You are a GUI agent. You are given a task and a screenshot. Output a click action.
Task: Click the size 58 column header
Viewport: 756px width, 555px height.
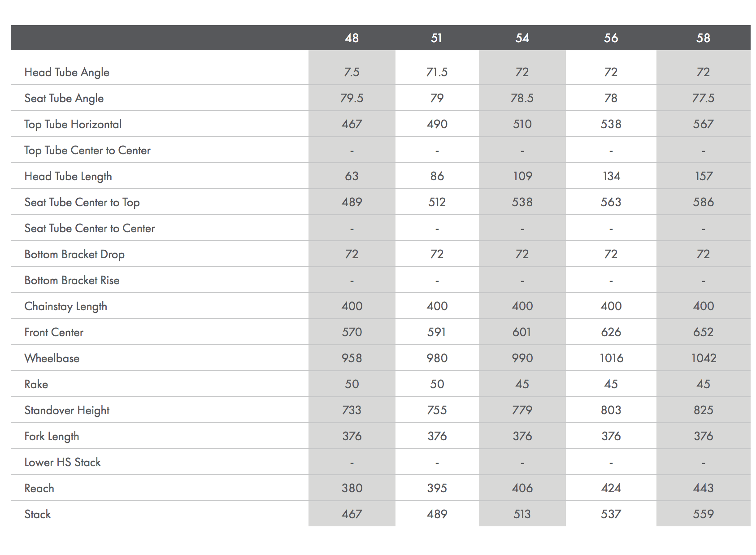703,38
